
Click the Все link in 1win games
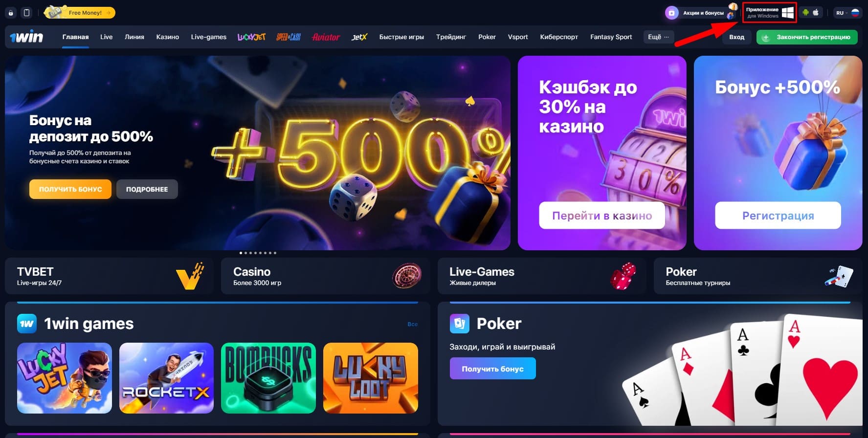point(413,324)
